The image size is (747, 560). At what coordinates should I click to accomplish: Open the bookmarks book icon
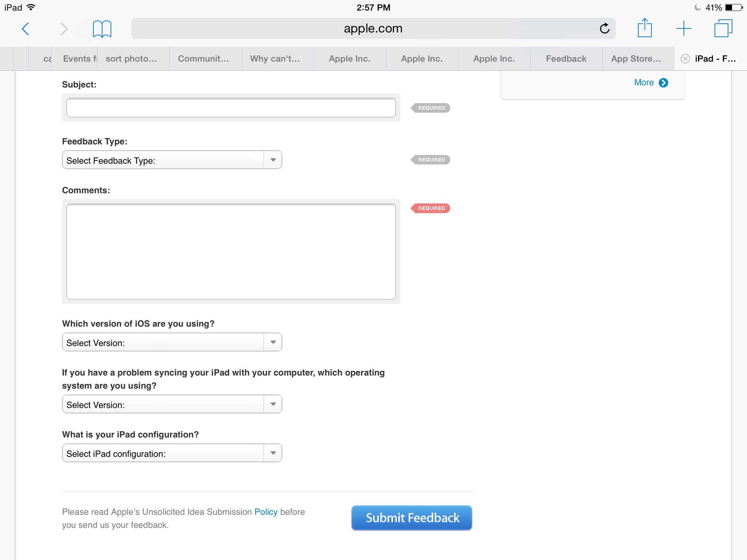point(102,28)
